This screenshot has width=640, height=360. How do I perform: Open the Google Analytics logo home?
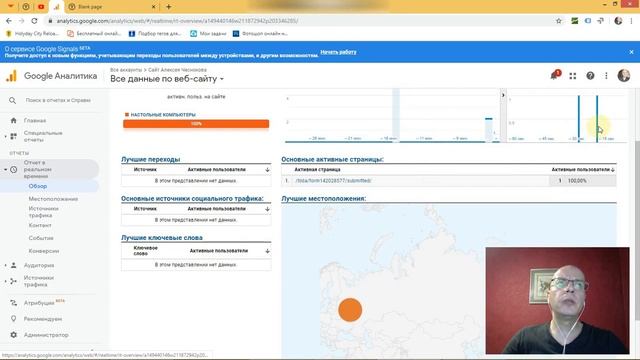click(11, 76)
